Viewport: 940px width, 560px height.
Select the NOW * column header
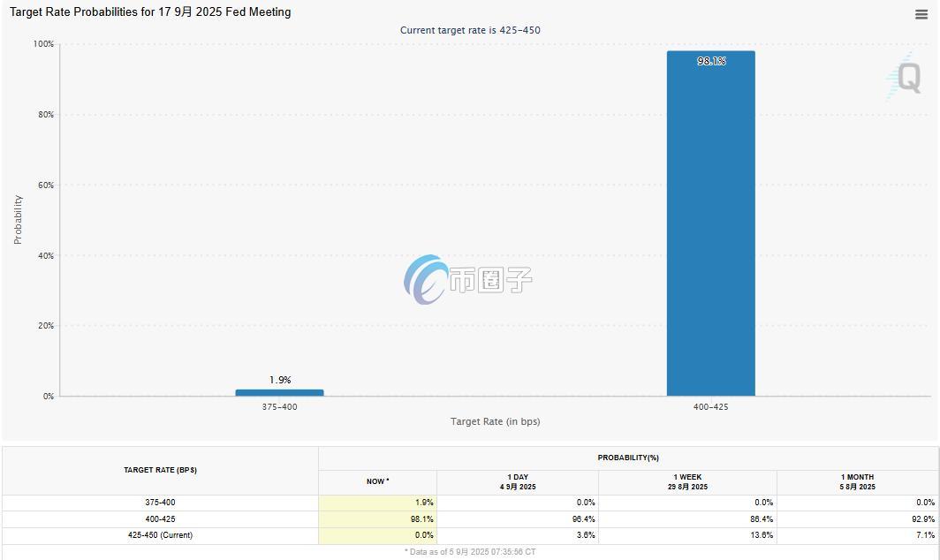point(377,481)
